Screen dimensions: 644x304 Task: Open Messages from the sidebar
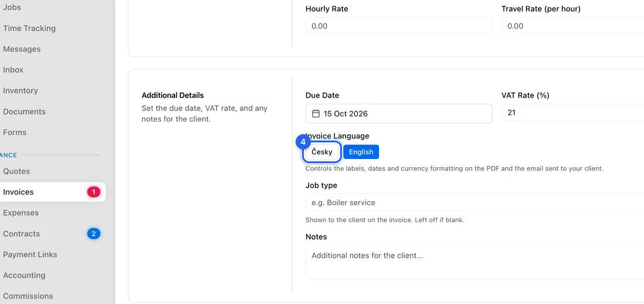click(x=22, y=49)
